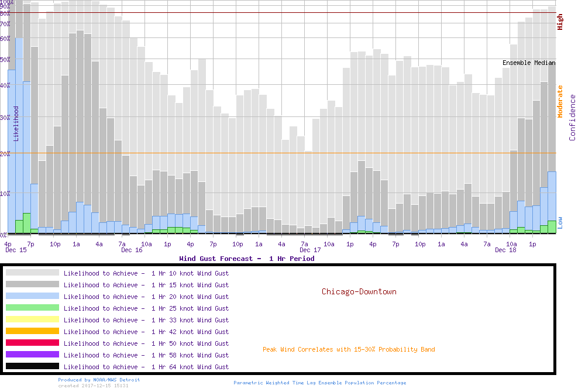
Task: Click the Parametric Weighted Time Lag footer text
Action: pyautogui.click(x=319, y=383)
